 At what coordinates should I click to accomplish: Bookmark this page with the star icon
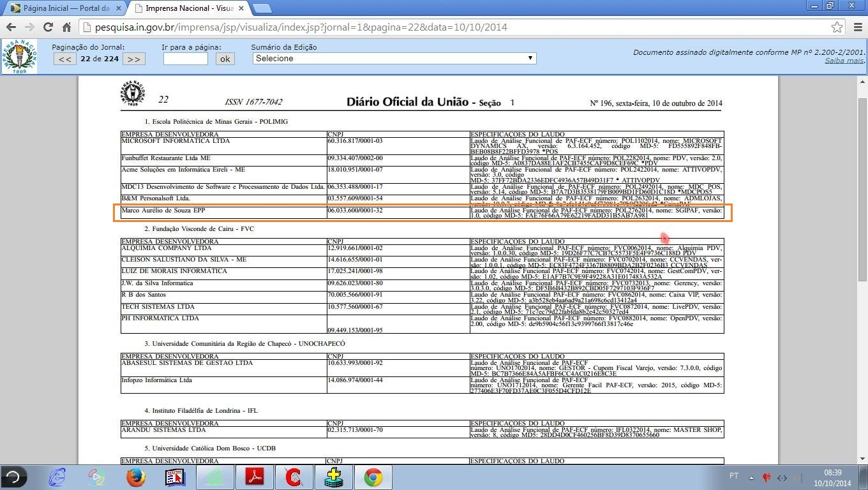tap(837, 27)
